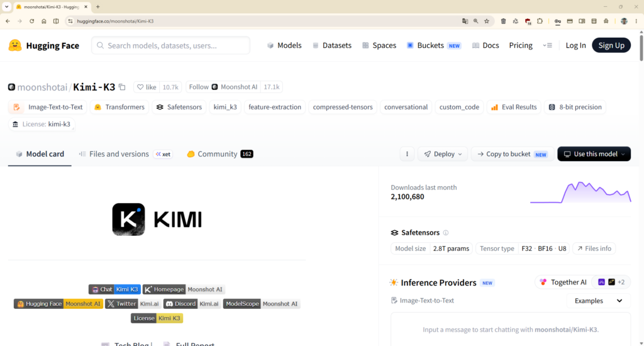Open the Safetensors info icon
Image resolution: width=644 pixels, height=346 pixels.
446,233
